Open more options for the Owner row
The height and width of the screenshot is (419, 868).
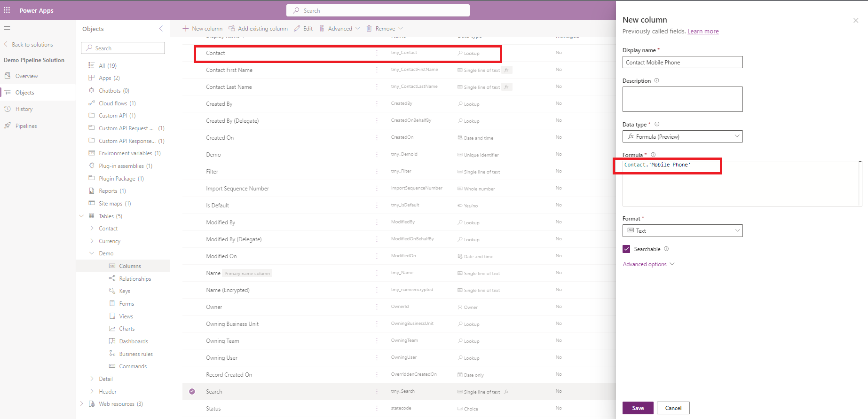377,307
